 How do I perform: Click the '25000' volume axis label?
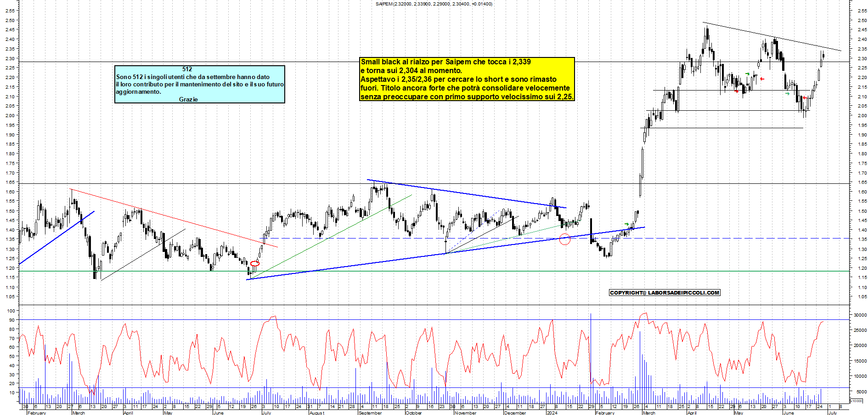point(860,330)
